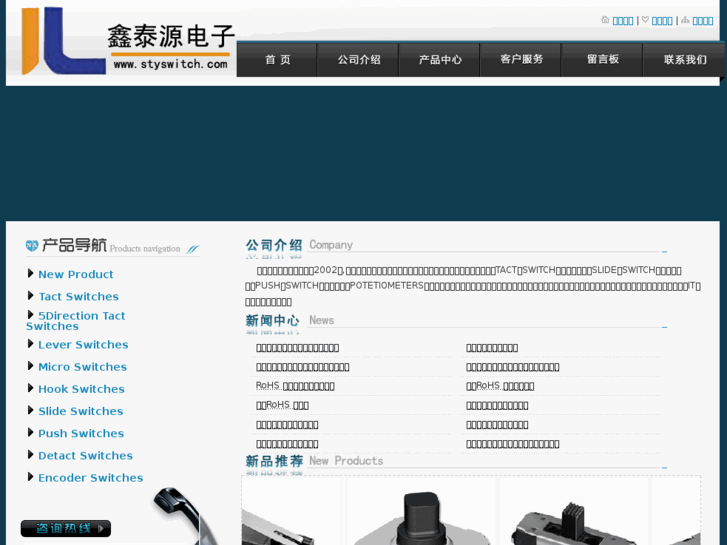This screenshot has width=727, height=545.
Task: Click the styswitch.com company logo
Action: pyautogui.click(x=121, y=42)
